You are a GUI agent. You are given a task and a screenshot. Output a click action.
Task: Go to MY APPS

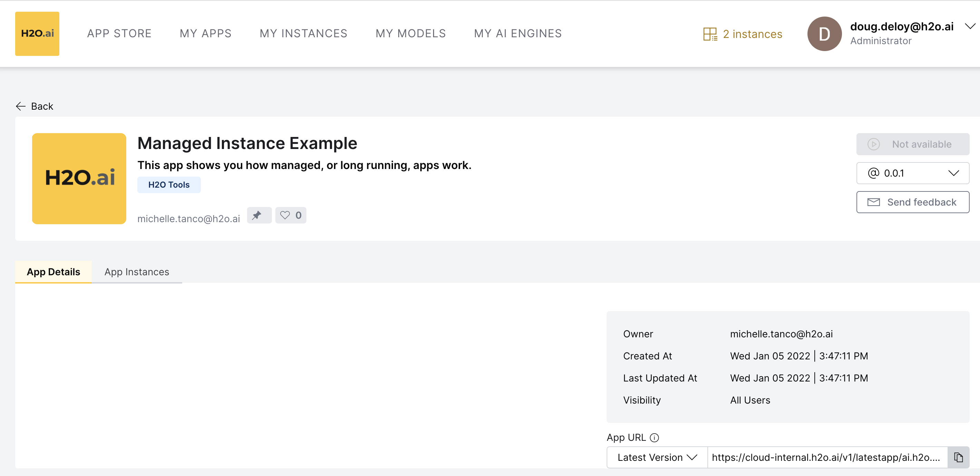[x=206, y=33]
